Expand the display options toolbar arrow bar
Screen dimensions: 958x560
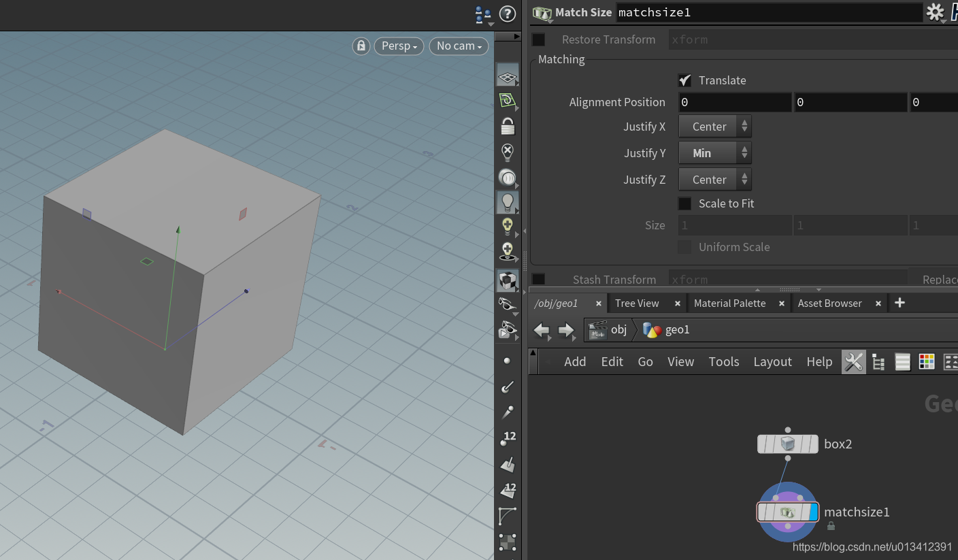pyautogui.click(x=507, y=36)
